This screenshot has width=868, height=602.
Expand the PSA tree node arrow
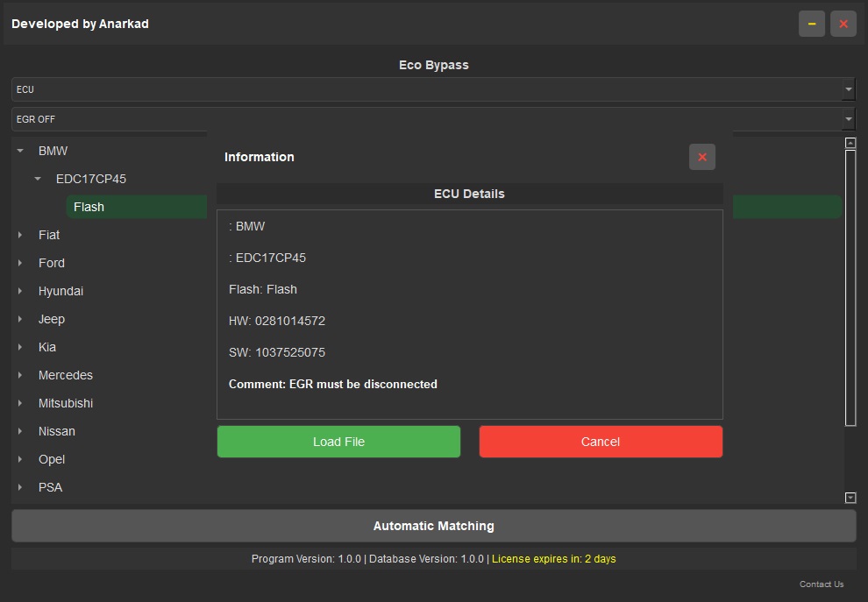click(20, 487)
